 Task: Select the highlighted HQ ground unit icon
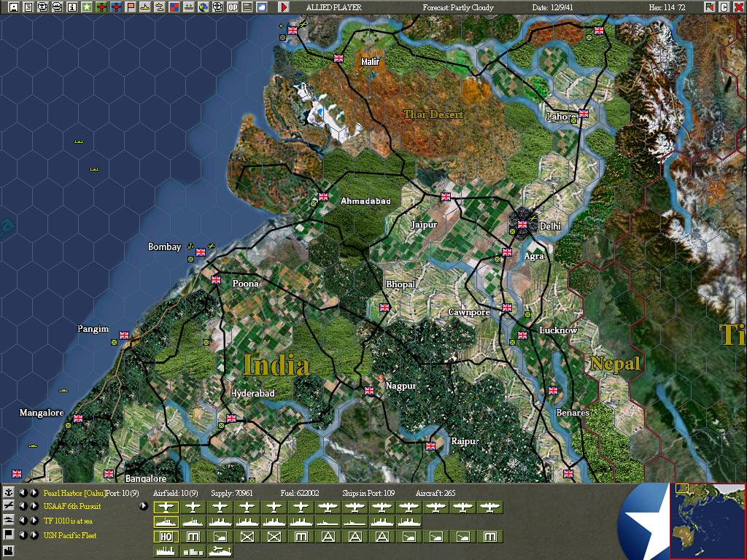[166, 537]
